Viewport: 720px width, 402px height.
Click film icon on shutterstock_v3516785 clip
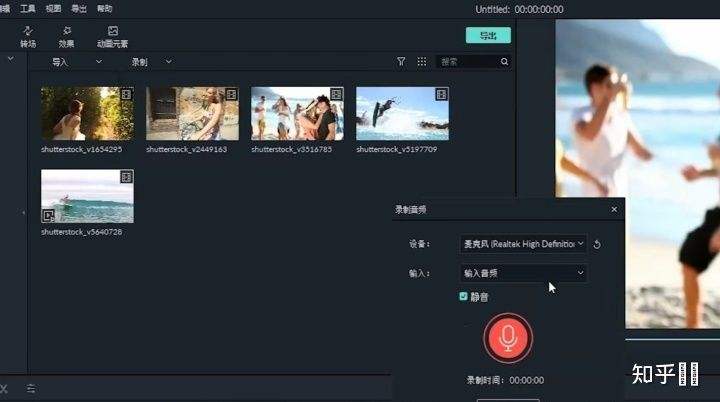[x=336, y=95]
